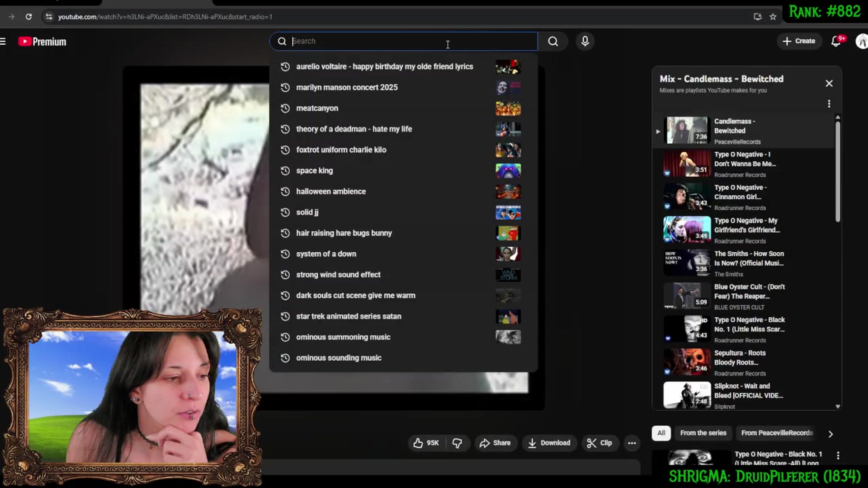Image resolution: width=868 pixels, height=488 pixels.
Task: Play Sepultura Roots Bloody Roots
Action: pyautogui.click(x=744, y=363)
